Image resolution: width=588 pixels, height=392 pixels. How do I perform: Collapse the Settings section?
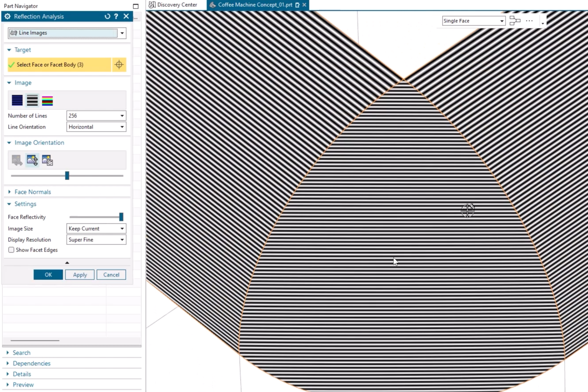tap(10, 204)
